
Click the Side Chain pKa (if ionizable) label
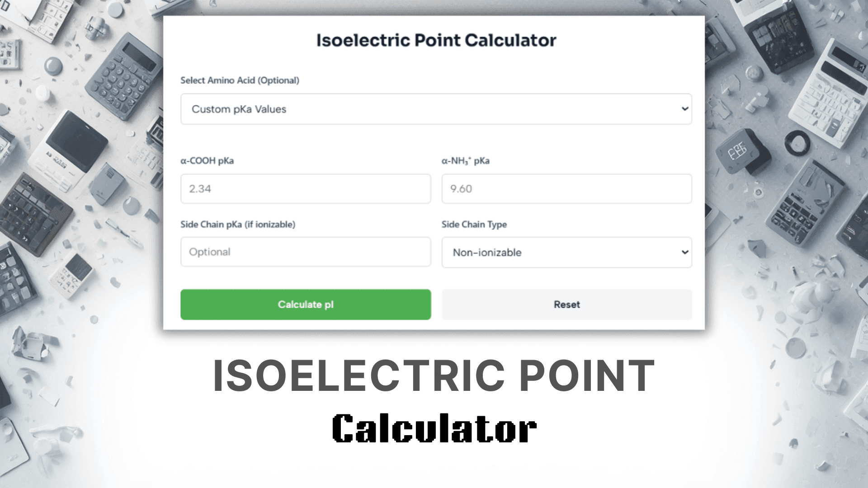238,224
